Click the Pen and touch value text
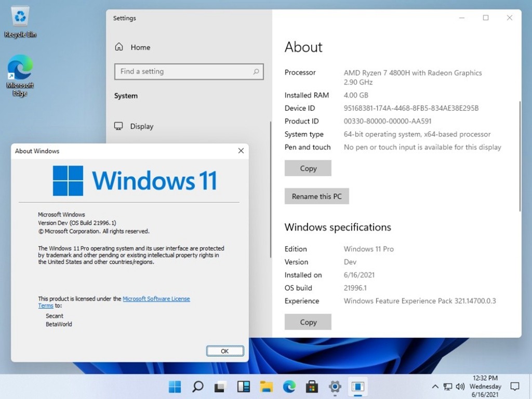The width and height of the screenshot is (532, 399). [422, 147]
